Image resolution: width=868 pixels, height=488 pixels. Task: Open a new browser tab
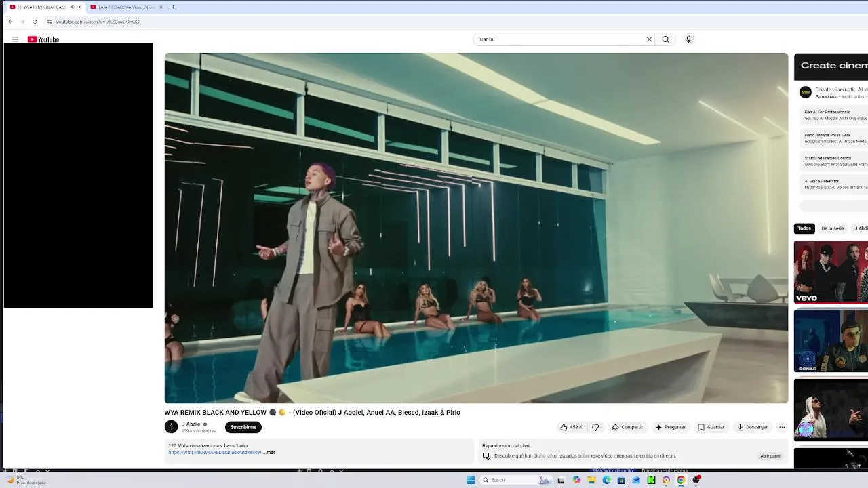coord(173,7)
